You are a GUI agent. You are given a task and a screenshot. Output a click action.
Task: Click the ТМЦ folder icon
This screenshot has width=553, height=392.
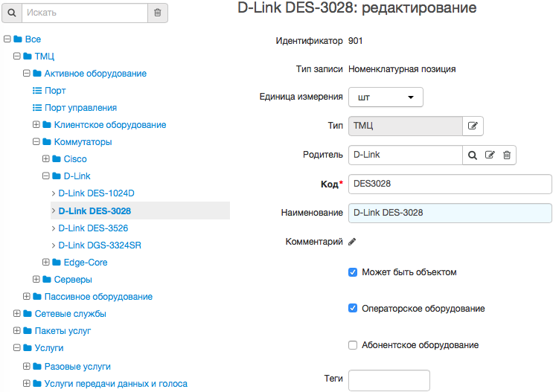(x=28, y=56)
